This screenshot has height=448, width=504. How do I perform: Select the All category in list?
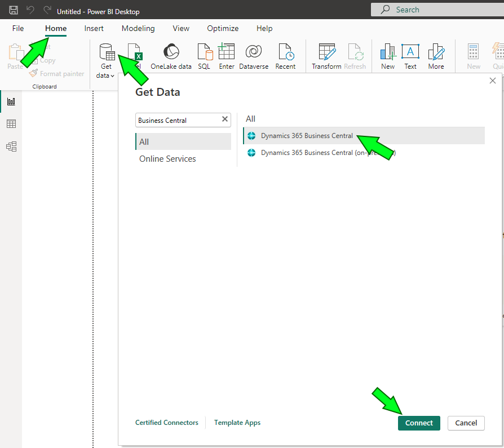[x=183, y=142]
